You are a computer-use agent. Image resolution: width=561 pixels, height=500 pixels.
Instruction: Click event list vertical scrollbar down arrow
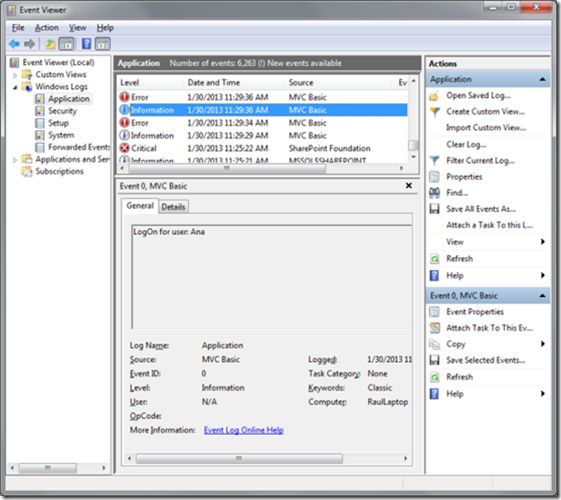click(414, 157)
